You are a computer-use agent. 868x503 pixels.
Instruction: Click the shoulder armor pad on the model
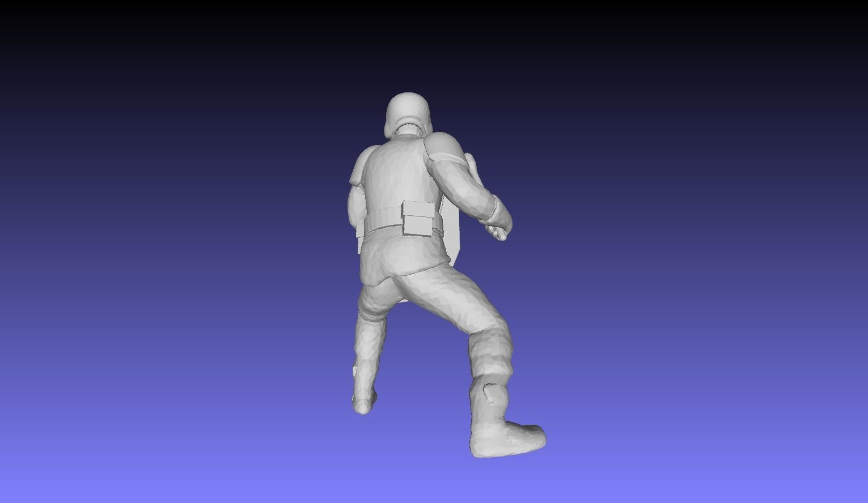point(445,147)
